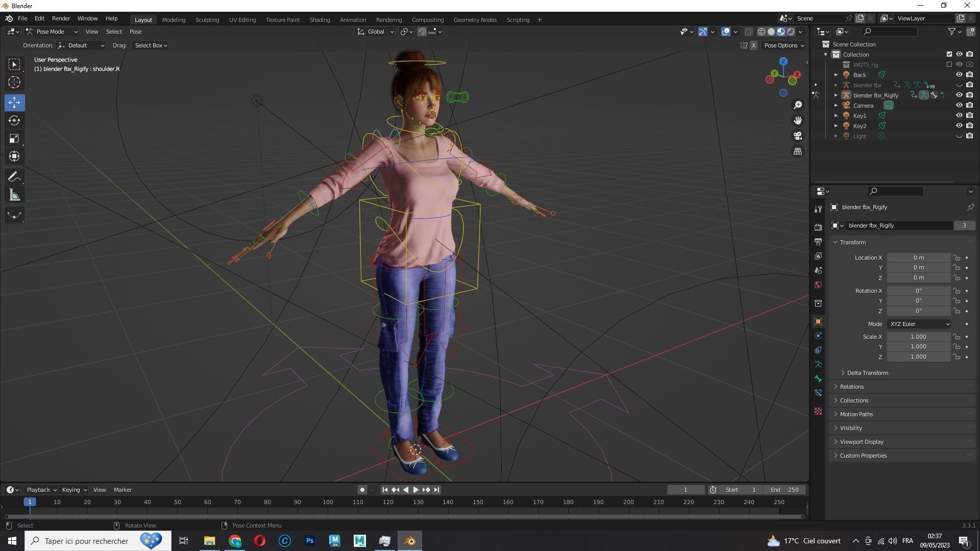Switch to the Shading workspace tab
The height and width of the screenshot is (551, 980).
[320, 20]
